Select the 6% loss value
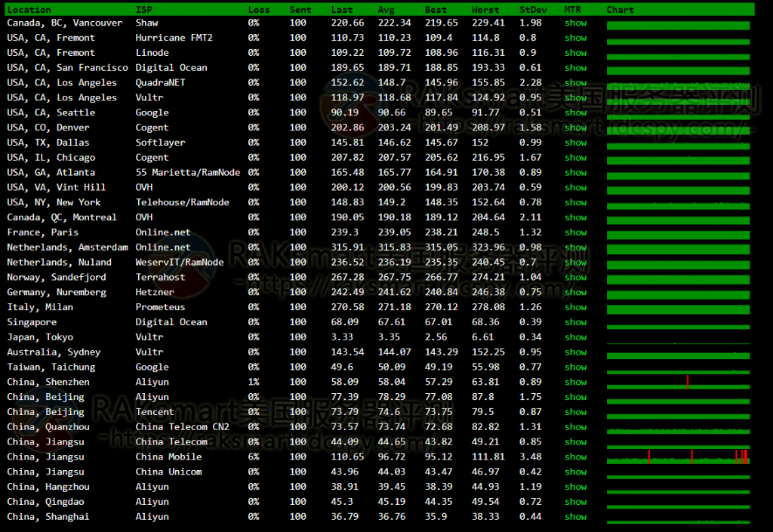This screenshot has height=532, width=773. tap(254, 457)
